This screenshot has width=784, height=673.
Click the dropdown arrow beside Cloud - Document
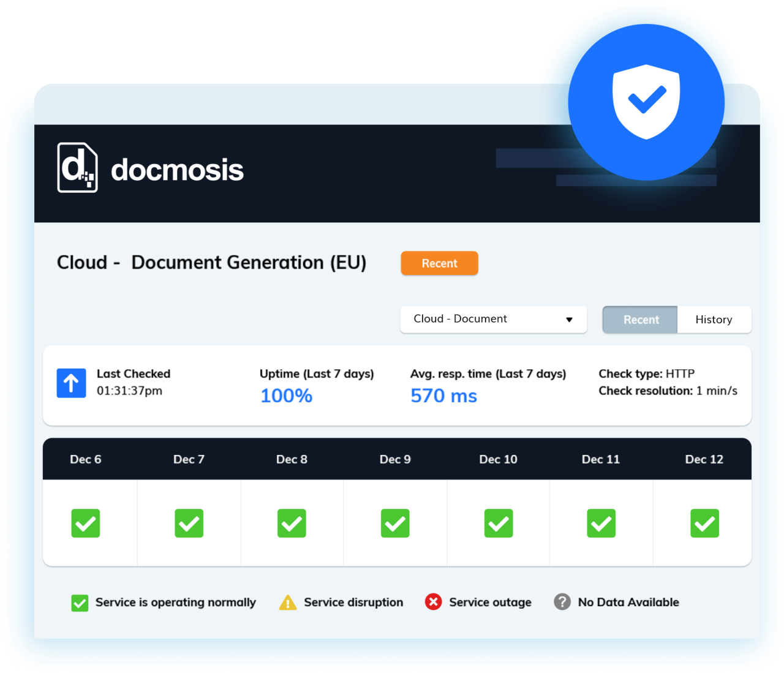570,320
